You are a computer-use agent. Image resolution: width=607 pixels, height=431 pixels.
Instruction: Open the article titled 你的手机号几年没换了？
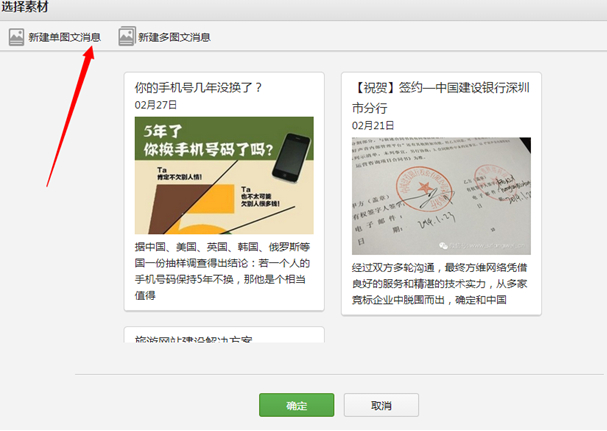click(x=198, y=87)
